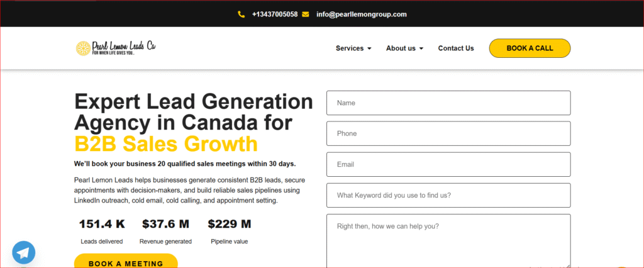Click the 'What Keyword' input field
Screen dimensions: 644x268
pyautogui.click(x=448, y=195)
